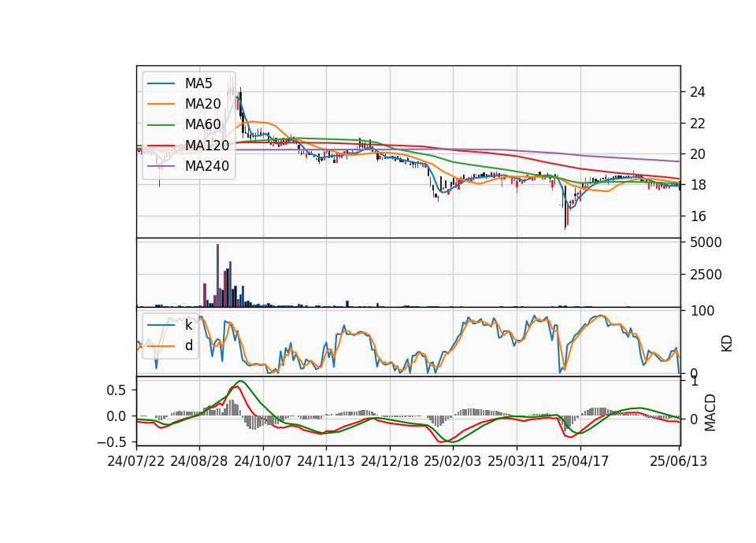Click the 25/03/11 date label
Viewport: 756px width, 543px height.
[517, 461]
